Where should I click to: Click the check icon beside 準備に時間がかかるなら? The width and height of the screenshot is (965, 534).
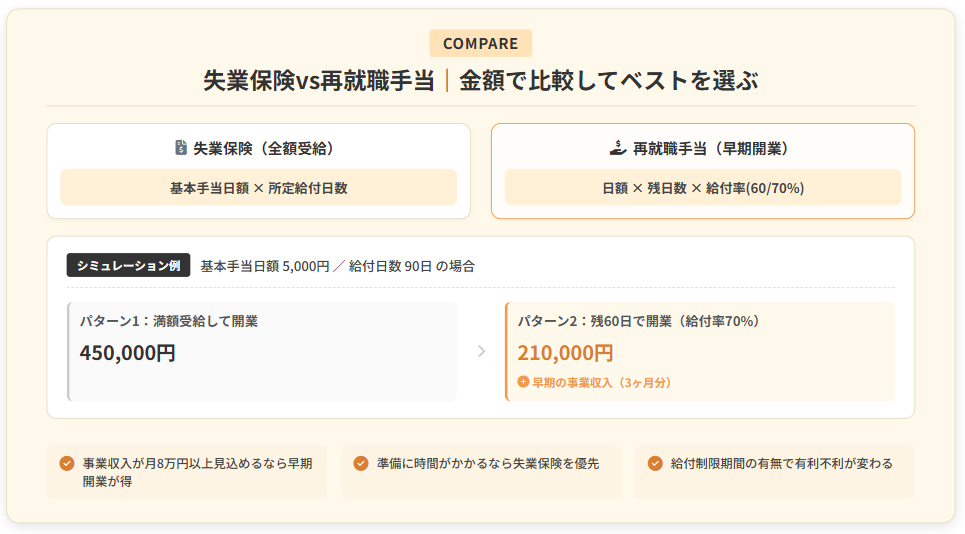pos(361,463)
